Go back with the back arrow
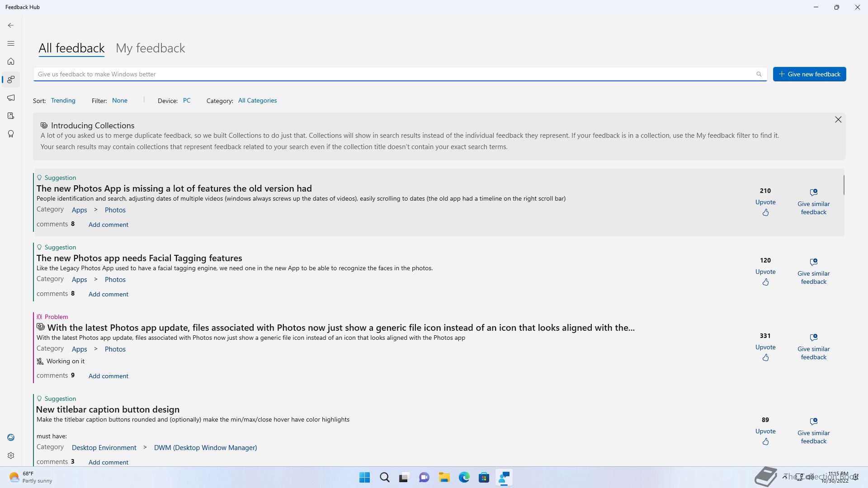This screenshot has height=488, width=868. click(11, 25)
